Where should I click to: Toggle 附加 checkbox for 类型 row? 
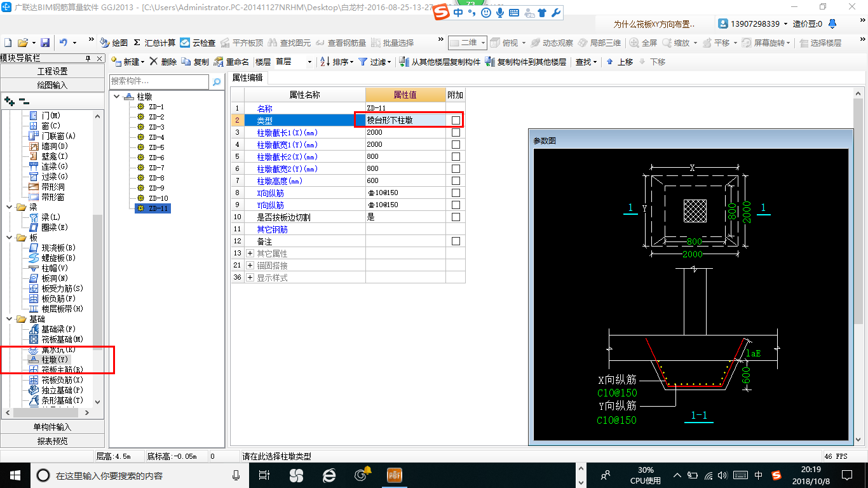(456, 120)
